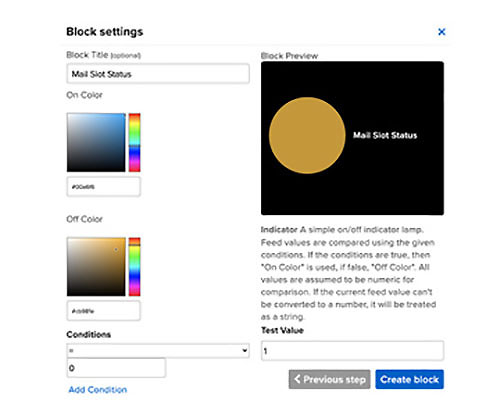Click the On Color hue slider marker
Image resolution: width=500 pixels, height=417 pixels.
(135, 146)
